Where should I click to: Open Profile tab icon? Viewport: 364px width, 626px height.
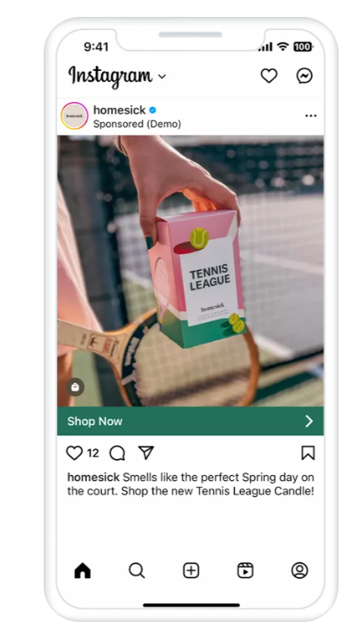point(299,570)
